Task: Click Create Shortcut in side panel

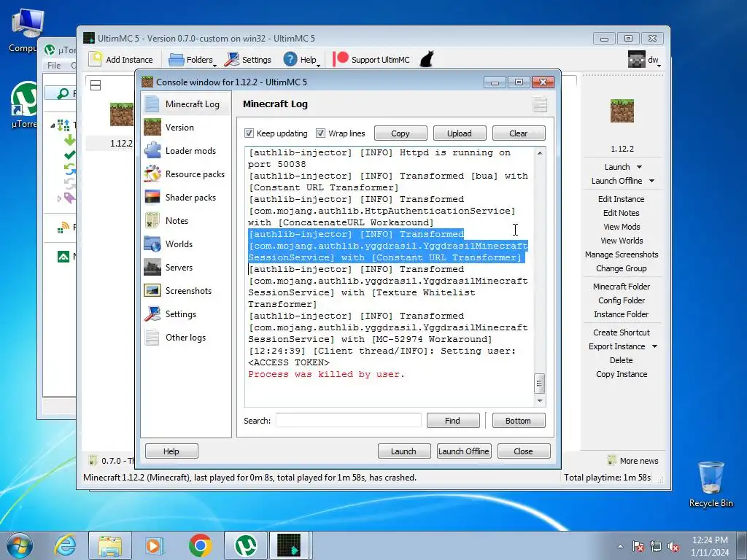Action: pyautogui.click(x=622, y=332)
